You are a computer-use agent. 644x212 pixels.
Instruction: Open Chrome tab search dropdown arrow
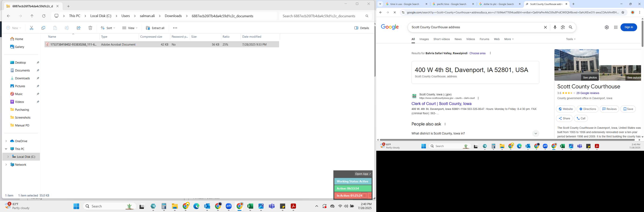point(380,4)
